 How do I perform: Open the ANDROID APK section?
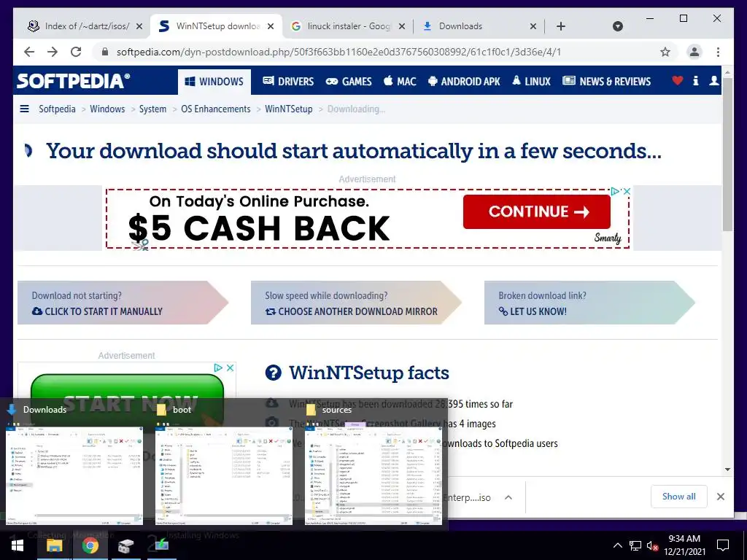point(464,82)
